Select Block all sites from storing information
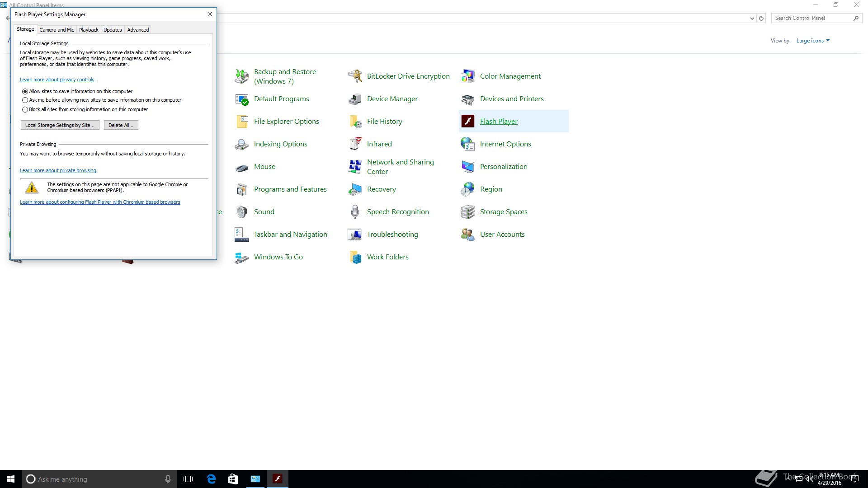 (25, 109)
